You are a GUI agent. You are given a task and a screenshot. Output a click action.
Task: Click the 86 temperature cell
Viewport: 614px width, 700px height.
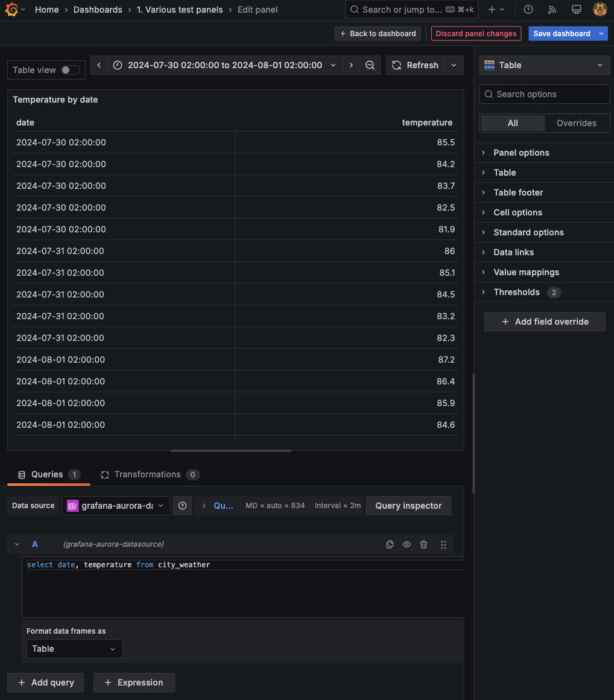(347, 251)
